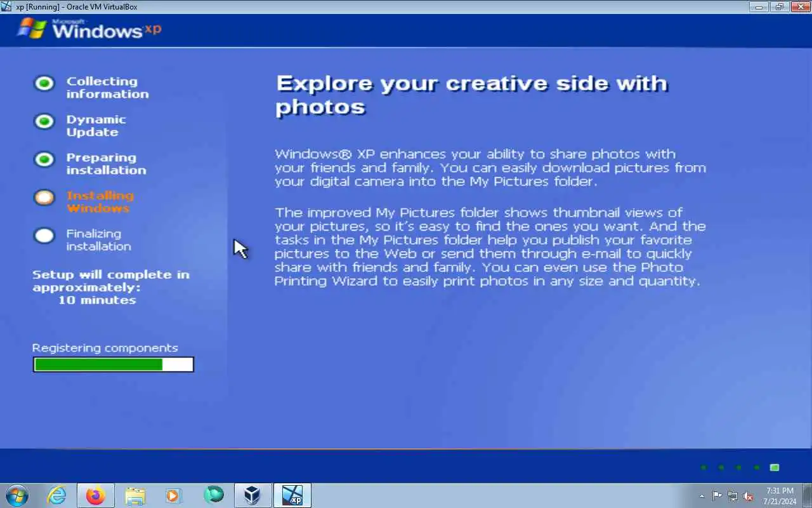Click the 'Preparing installation' step label
Screen dimensions: 812x508
[106, 164]
